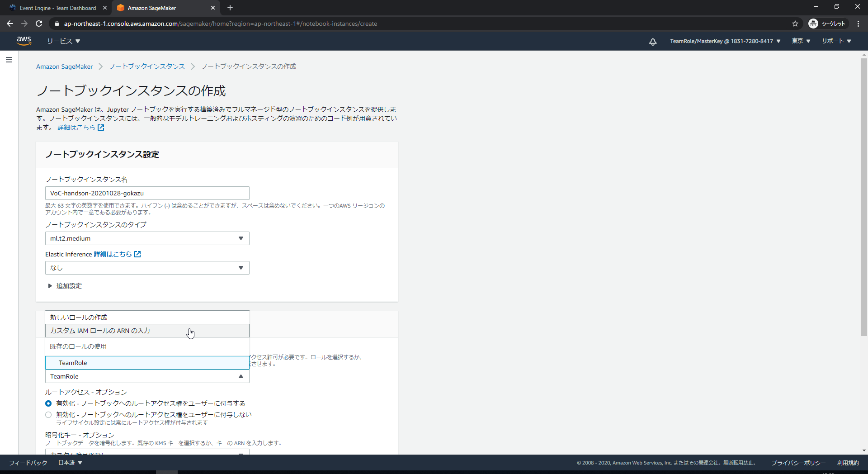Open the TeamRole/MasterKey account dropdown
Screen dimensions: 868x474
pyautogui.click(x=725, y=41)
